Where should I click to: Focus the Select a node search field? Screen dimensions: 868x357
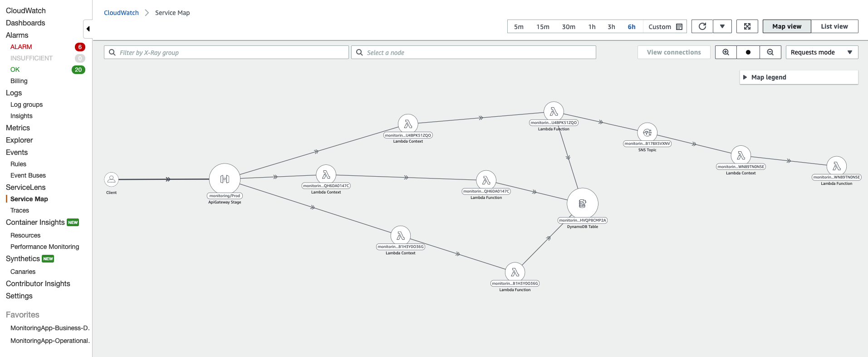474,52
